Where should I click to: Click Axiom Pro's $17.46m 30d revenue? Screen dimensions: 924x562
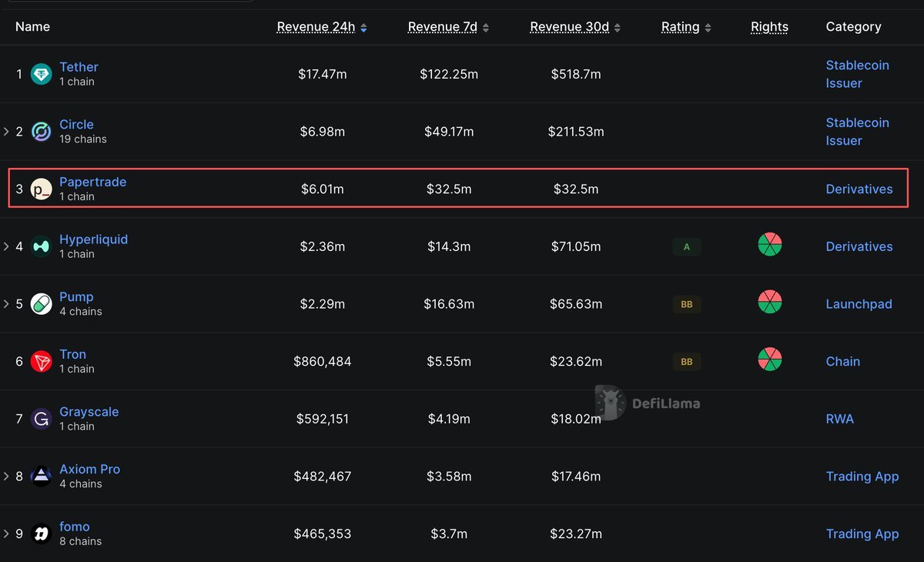point(575,477)
